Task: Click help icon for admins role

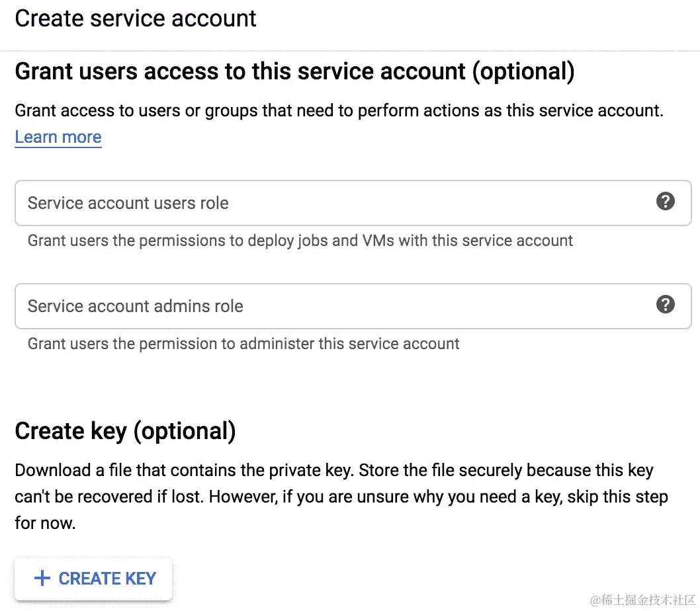Action: [x=665, y=304]
